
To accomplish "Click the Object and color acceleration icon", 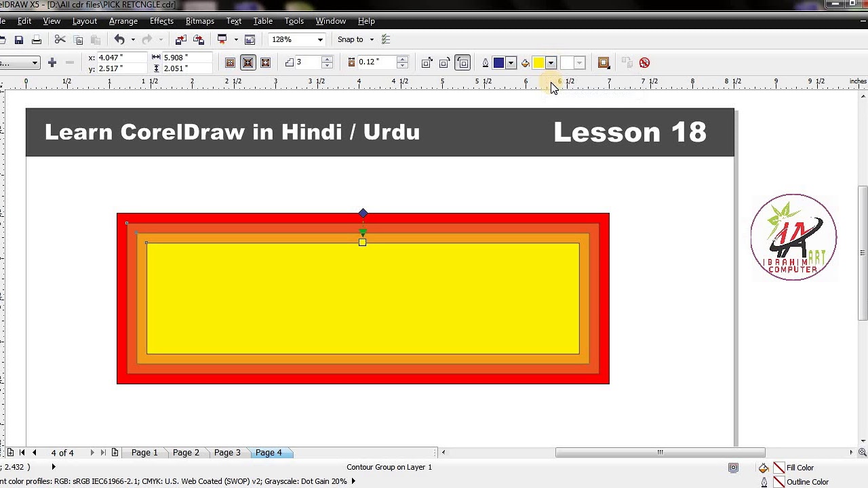I will pyautogui.click(x=604, y=63).
